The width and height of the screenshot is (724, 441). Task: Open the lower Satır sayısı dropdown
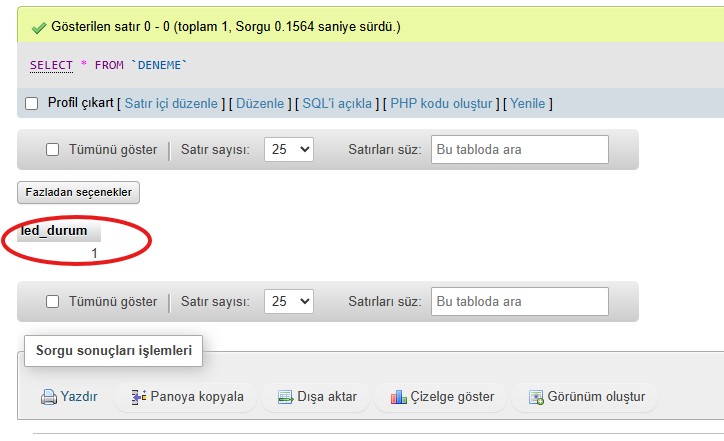(x=289, y=302)
